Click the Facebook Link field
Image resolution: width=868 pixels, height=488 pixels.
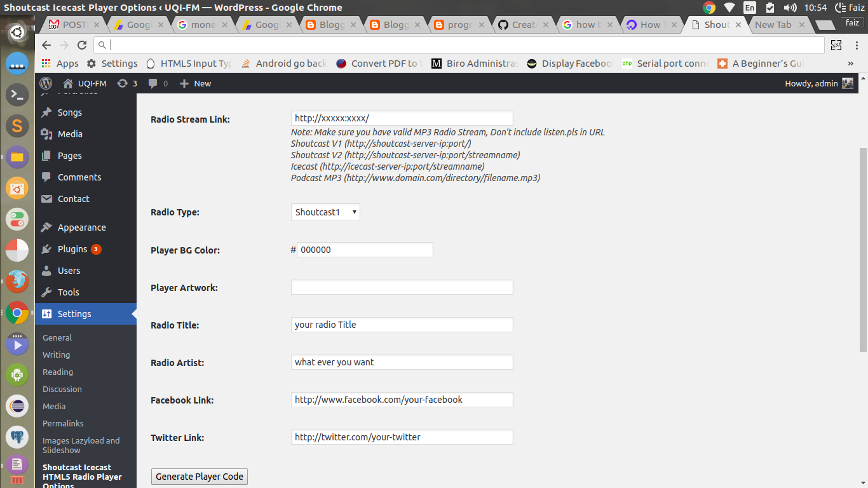[x=402, y=400]
